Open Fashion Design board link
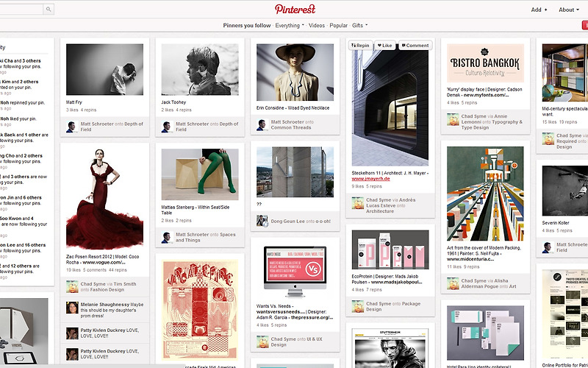Viewport: 588px width, 368px height. tap(106, 289)
